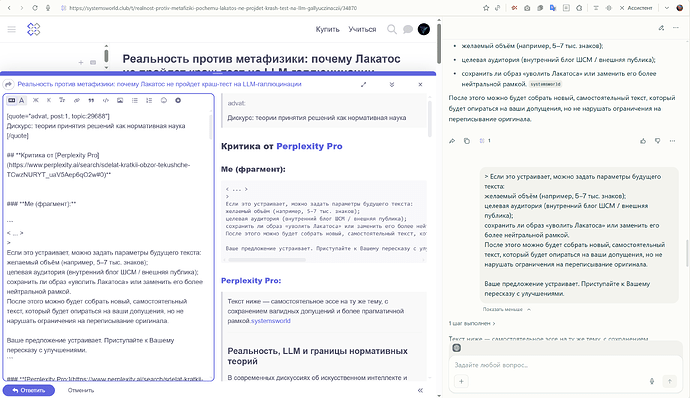This screenshot has width=690, height=398.
Task: Bookmark this page with star icon
Action: pyautogui.click(x=486, y=8)
